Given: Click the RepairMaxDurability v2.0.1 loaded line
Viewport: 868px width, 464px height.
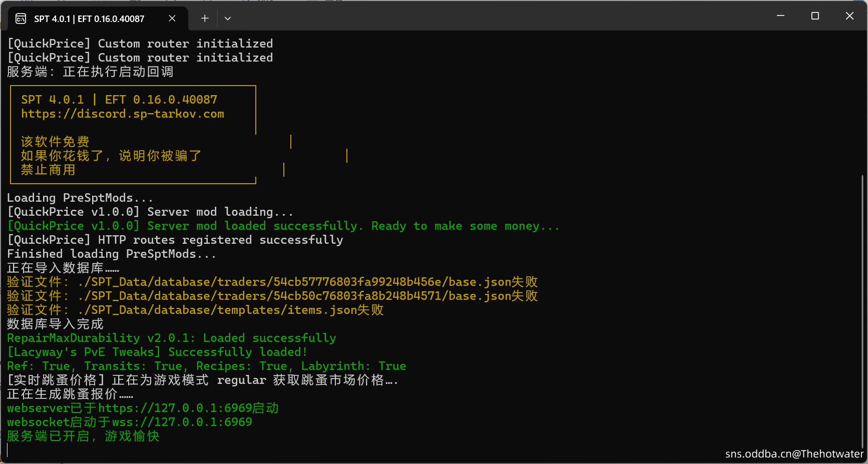Looking at the screenshot, I should click(171, 338).
